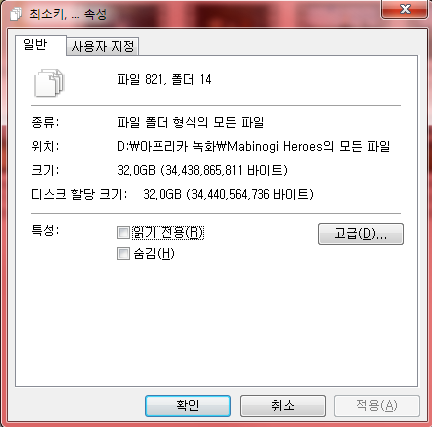This screenshot has width=432, height=427.
Task: Close the properties dialog with the X button
Action: (404, 9)
